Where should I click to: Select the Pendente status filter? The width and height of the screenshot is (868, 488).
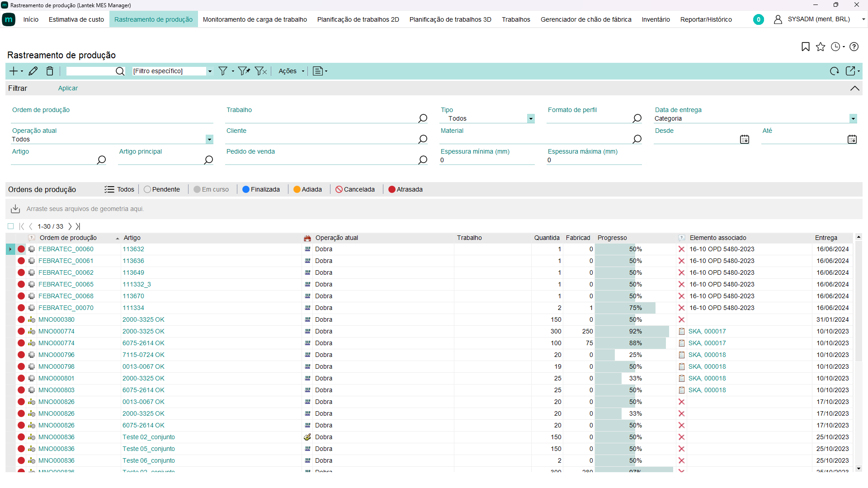(162, 189)
